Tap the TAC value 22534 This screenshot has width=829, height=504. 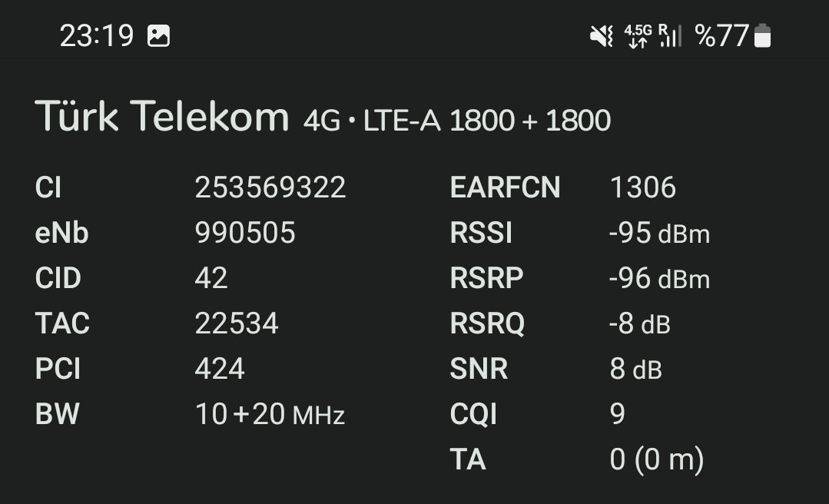pyautogui.click(x=237, y=323)
